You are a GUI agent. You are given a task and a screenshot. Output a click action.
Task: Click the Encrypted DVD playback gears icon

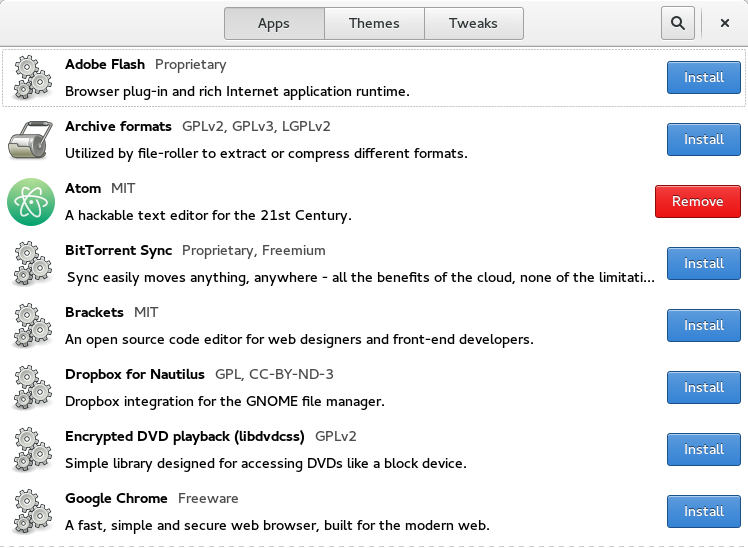[30, 450]
